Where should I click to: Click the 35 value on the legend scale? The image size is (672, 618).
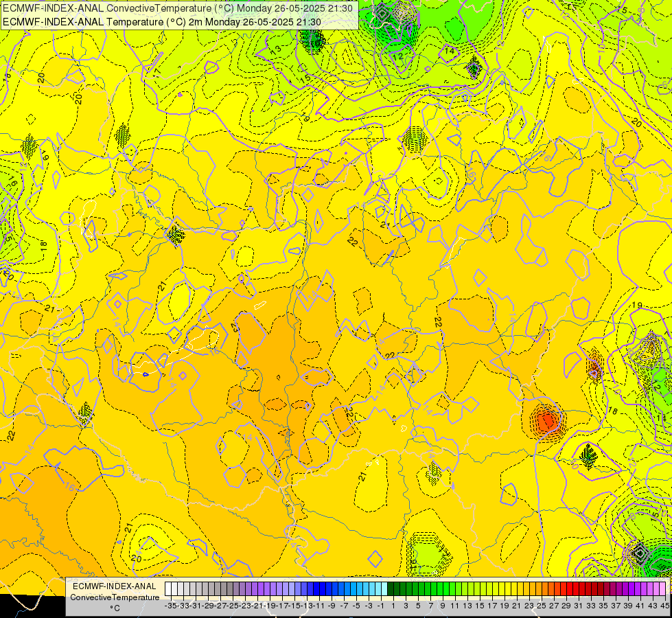603,606
